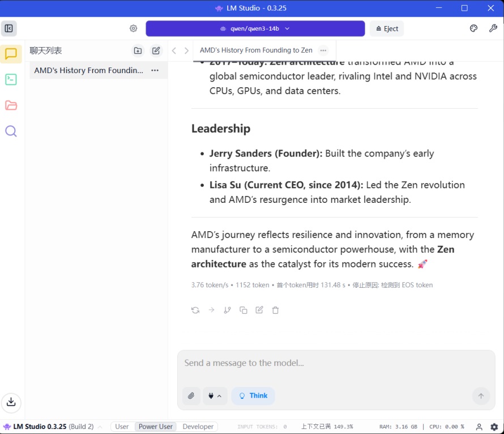The height and width of the screenshot is (434, 504).
Task: Open My Models folder icon
Action: [x=11, y=105]
